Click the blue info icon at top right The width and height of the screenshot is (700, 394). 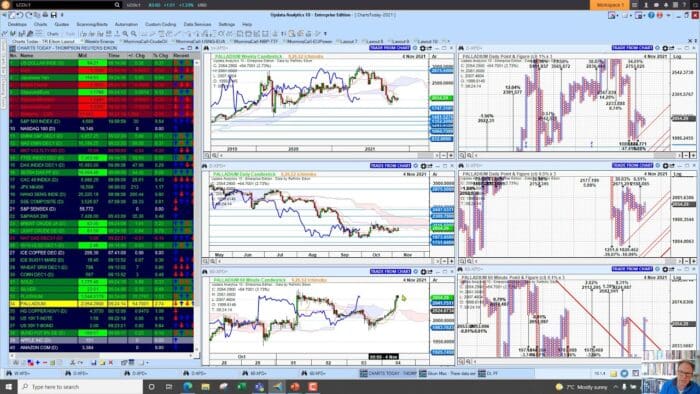[x=651, y=15]
